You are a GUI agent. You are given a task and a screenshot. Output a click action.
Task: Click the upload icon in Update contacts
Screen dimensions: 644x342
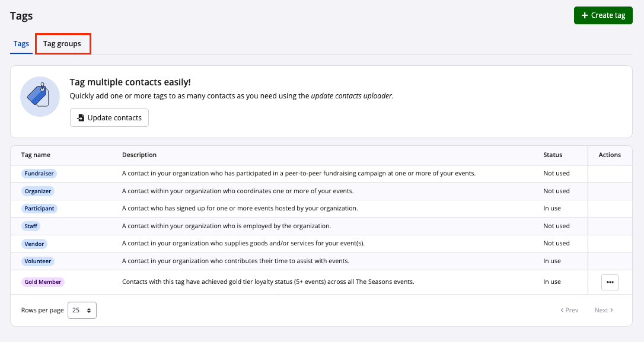pyautogui.click(x=81, y=118)
